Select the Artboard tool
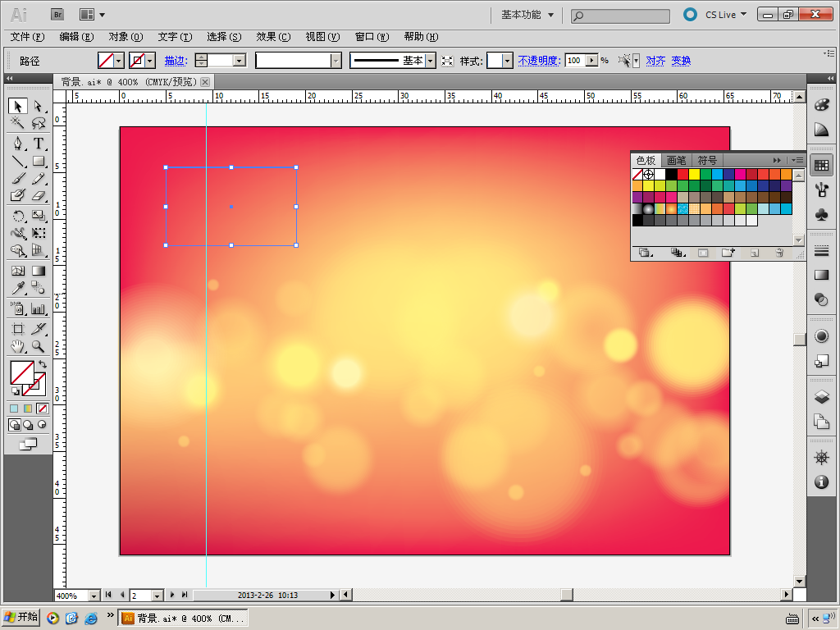This screenshot has height=630, width=840. point(18,329)
